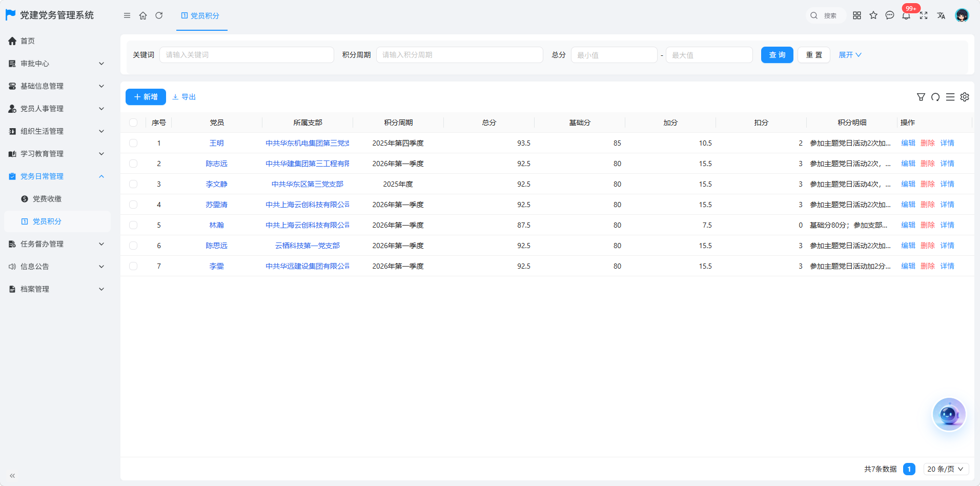Screen dimensions: 980x486
Task: Click the home icon in top bar
Action: [x=143, y=15]
